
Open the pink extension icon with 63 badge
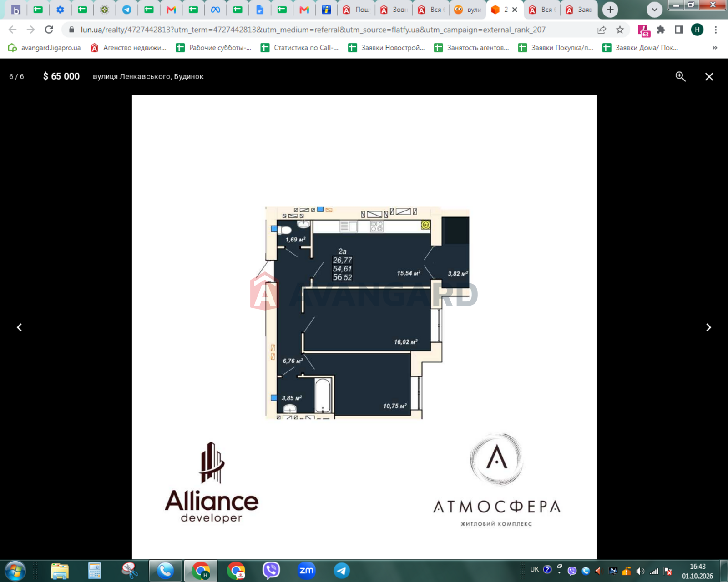pos(644,30)
